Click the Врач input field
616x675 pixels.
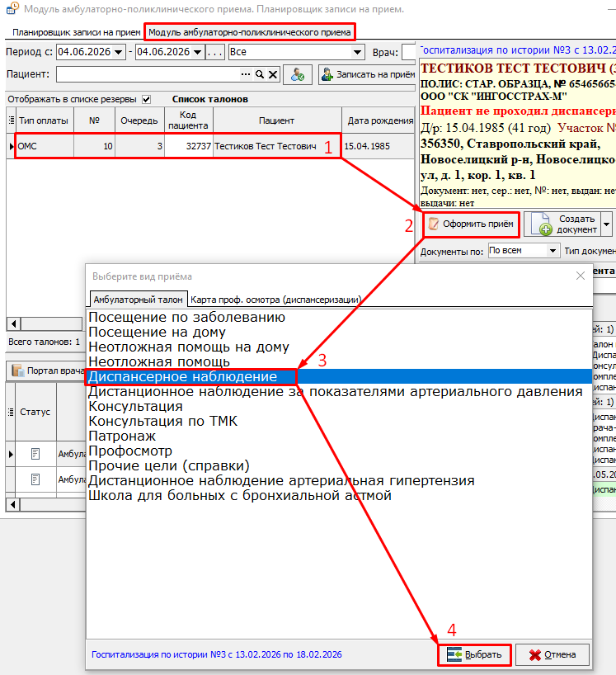click(408, 52)
